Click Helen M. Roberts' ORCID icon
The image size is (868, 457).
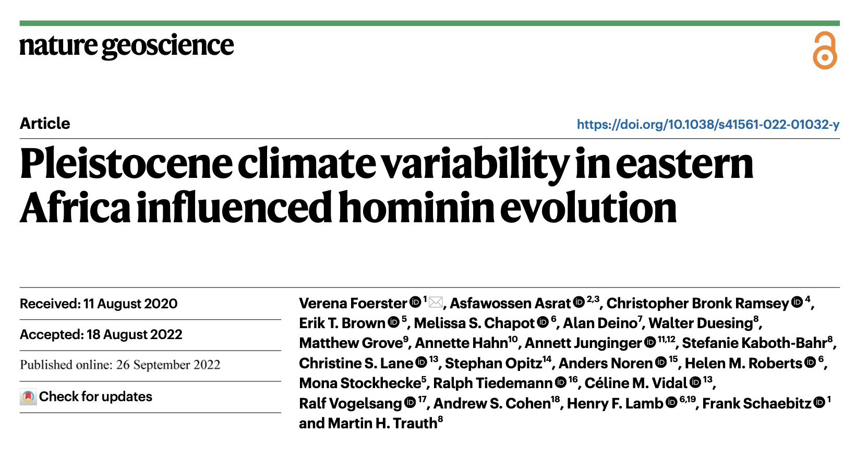coord(810,362)
